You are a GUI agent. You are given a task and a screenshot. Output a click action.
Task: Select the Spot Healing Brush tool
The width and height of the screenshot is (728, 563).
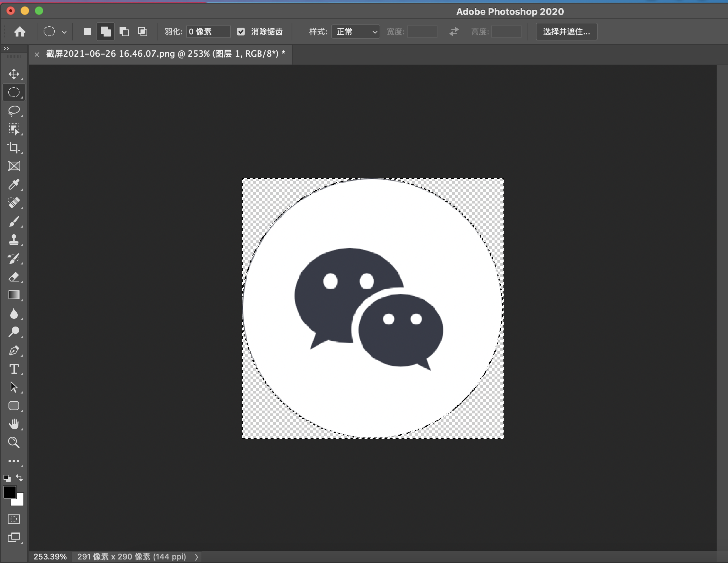[x=14, y=203]
